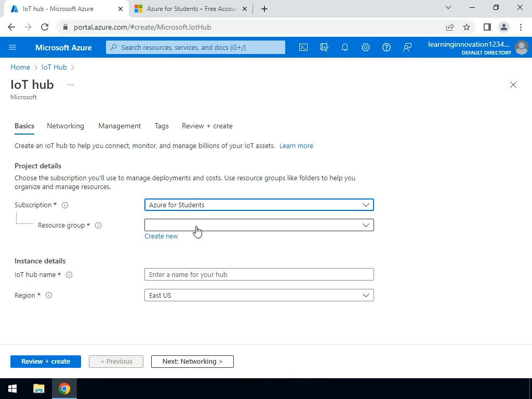Click the Microsoft Azure logo text

(x=63, y=47)
